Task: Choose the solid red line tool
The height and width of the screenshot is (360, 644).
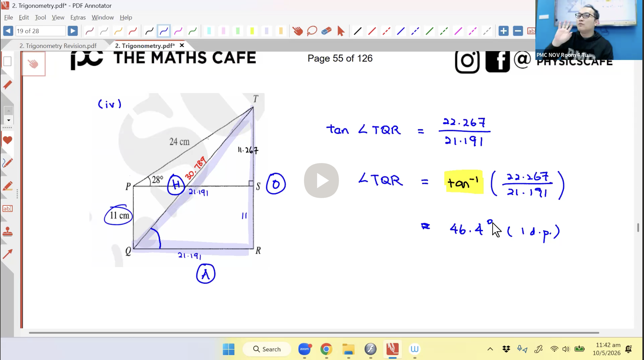Action: tap(372, 31)
